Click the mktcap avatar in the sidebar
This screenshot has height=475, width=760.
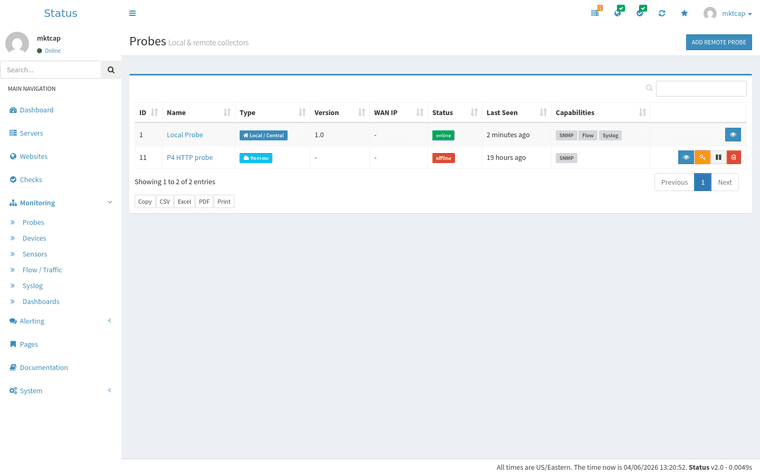pos(17,44)
